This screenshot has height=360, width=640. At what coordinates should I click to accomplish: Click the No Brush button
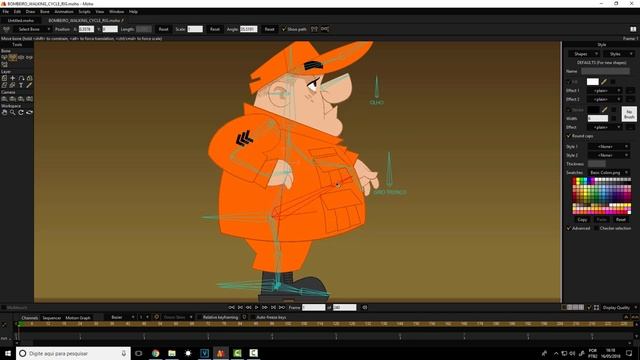(x=629, y=114)
